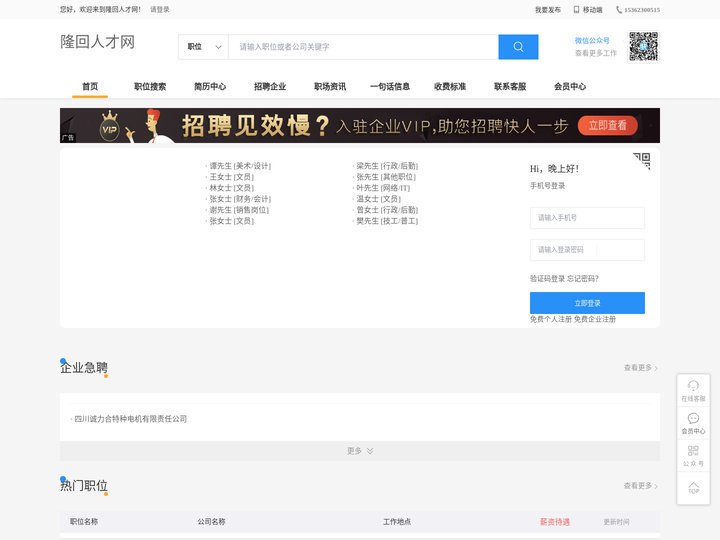Image resolution: width=720 pixels, height=540 pixels.
Task: Open resume of 叶先生 [网络/IT]
Action: click(x=383, y=188)
